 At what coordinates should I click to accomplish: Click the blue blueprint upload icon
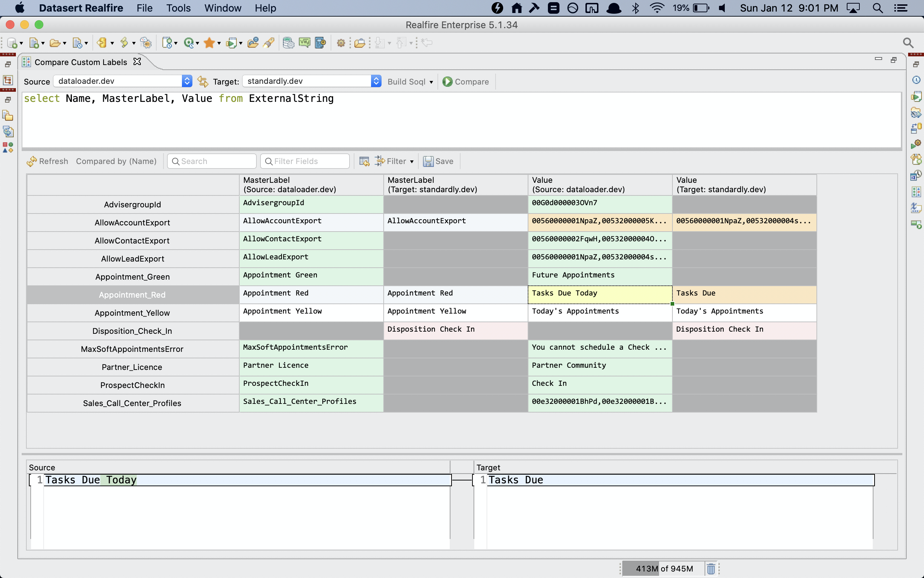[321, 42]
